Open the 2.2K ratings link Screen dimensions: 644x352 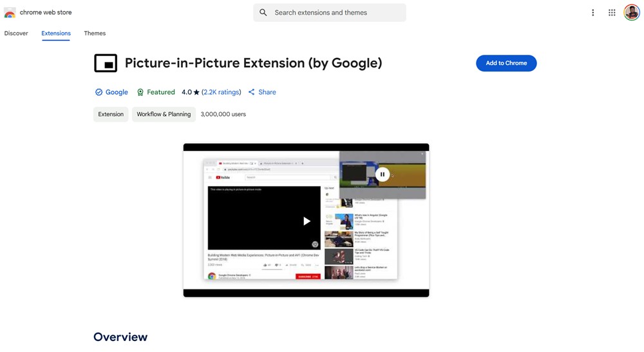[x=222, y=92]
